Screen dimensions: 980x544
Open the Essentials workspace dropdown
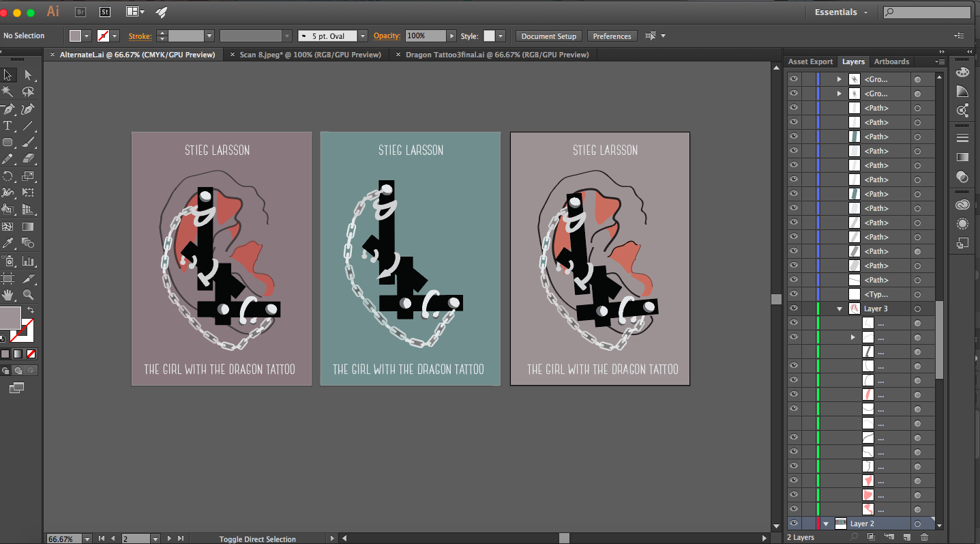tap(841, 12)
